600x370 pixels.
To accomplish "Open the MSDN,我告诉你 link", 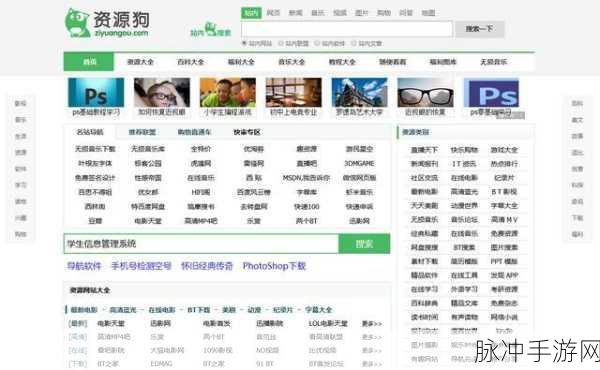I will (x=306, y=178).
